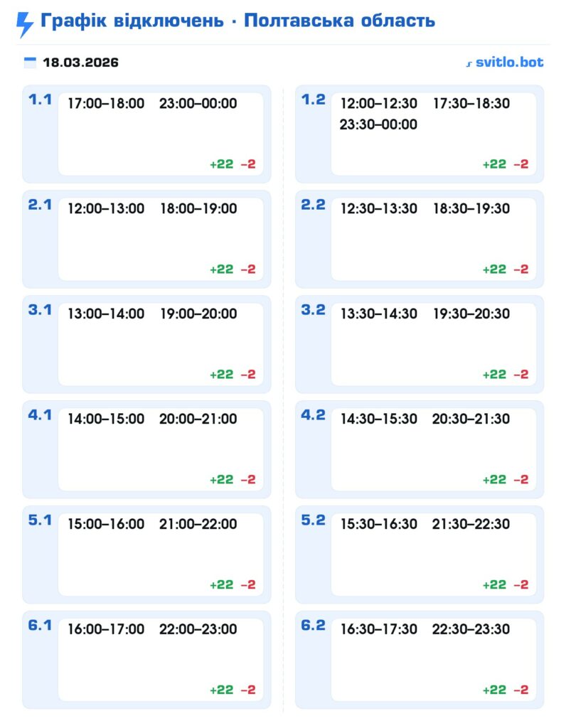Image resolution: width=566 pixels, height=728 pixels.
Task: Click 23:30–00:00 slot in group 1.2
Action: (378, 125)
